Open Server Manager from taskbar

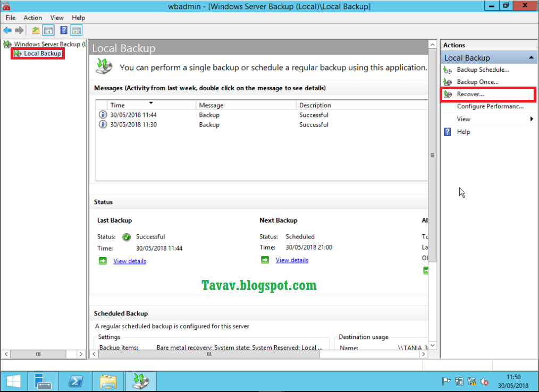pos(43,381)
